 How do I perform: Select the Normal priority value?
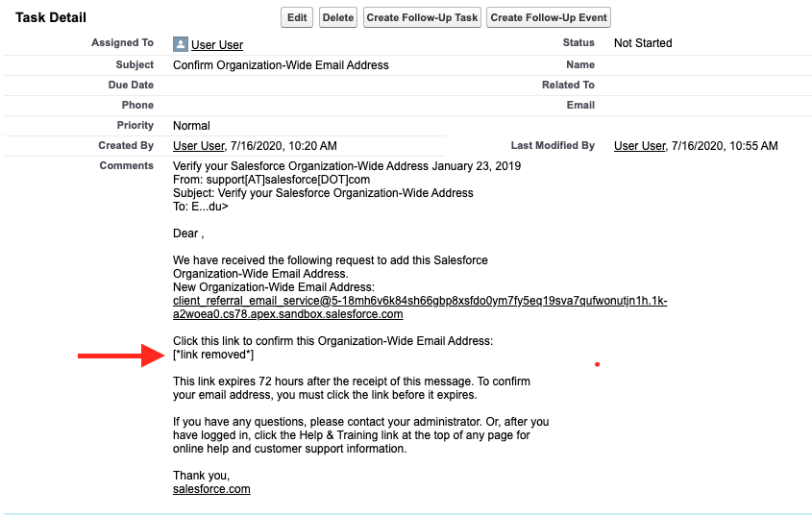coord(191,126)
